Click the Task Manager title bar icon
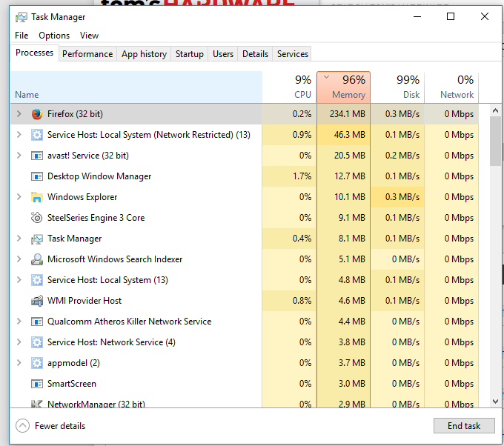 coord(21,17)
